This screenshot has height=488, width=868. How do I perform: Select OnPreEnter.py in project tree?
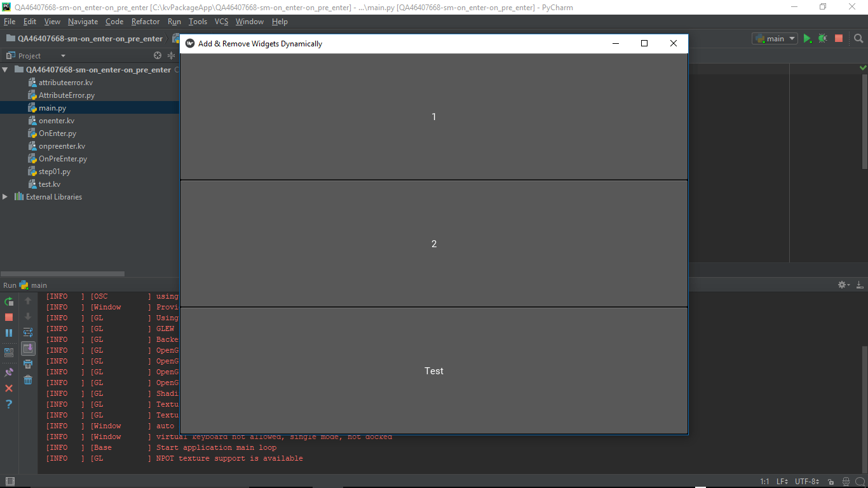click(63, 159)
